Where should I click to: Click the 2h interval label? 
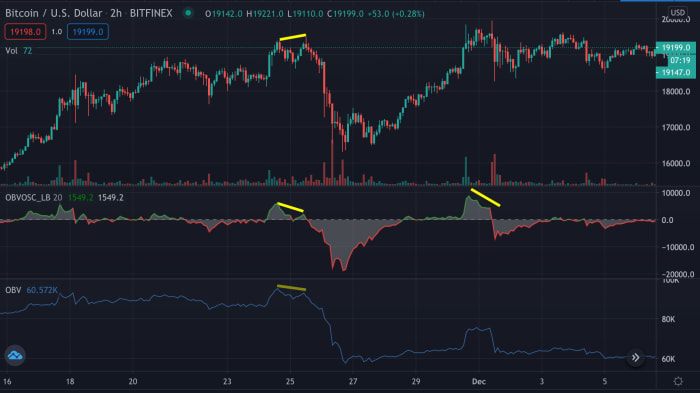pyautogui.click(x=116, y=13)
